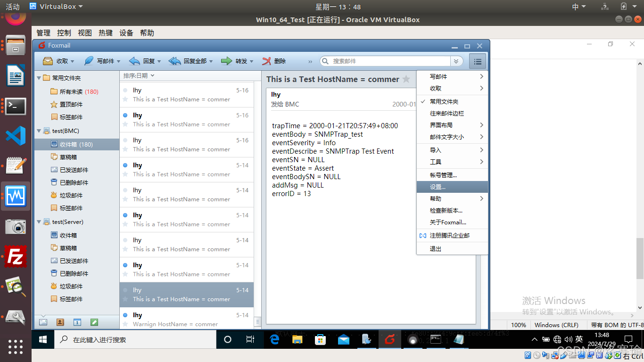Select 检查新版本... menu entry
The image size is (644, 362).
[452, 210]
